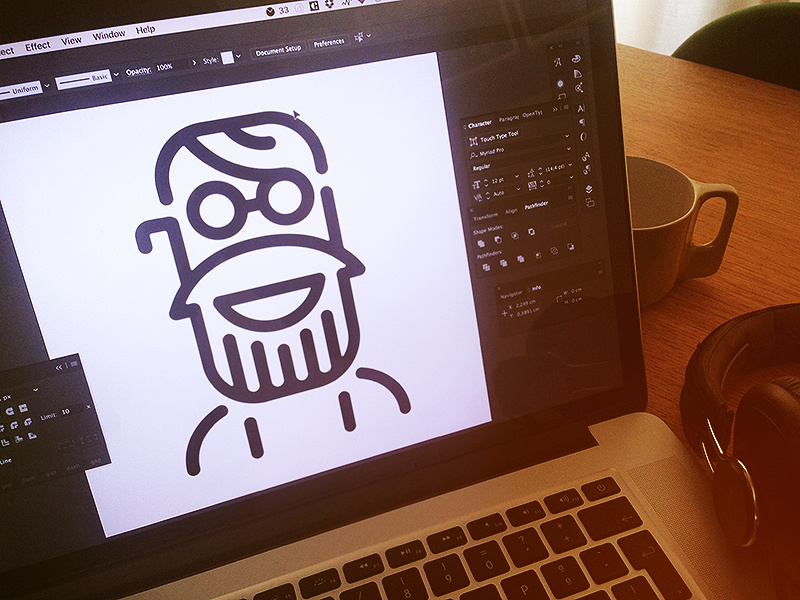Select round cap in Stroke panel
The image size is (800, 600).
point(10,411)
